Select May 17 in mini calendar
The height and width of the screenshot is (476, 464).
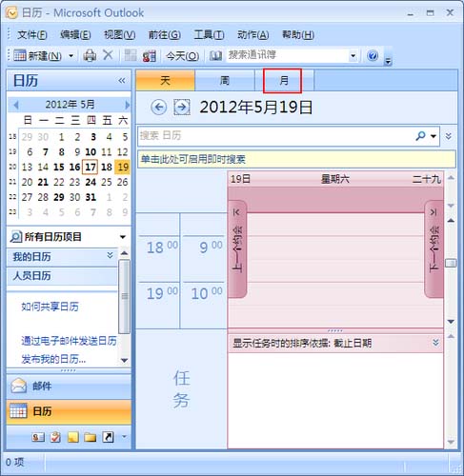point(91,167)
